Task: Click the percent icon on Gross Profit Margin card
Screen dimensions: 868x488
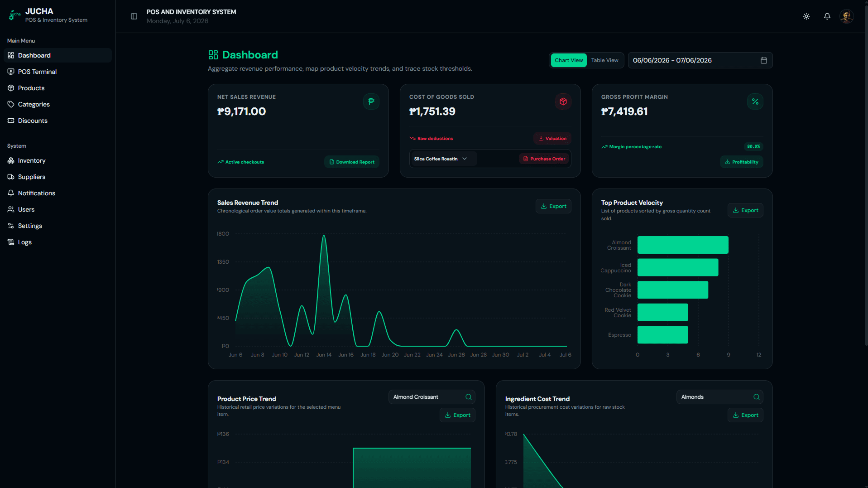Action: click(755, 101)
